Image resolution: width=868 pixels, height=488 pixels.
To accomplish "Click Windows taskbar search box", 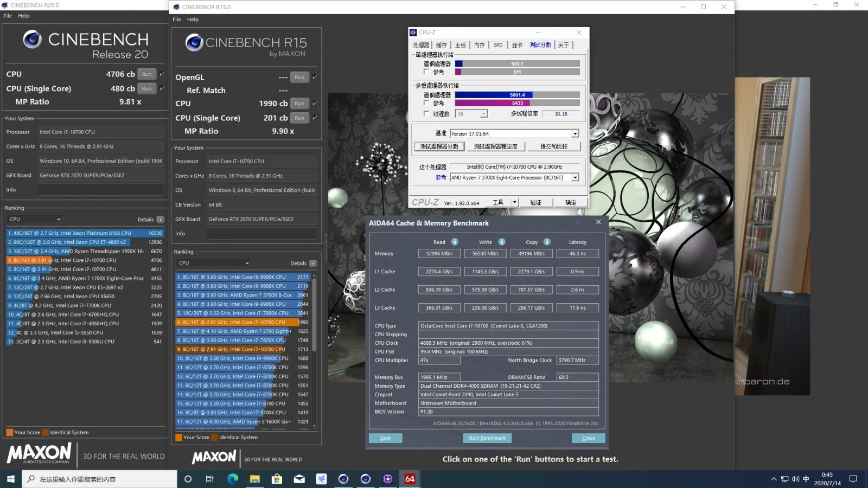I will (100, 479).
